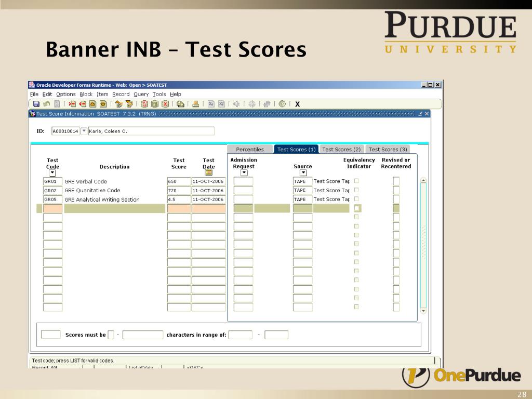Jump to Next Block via toolbar icon
532x399 pixels.
pos(129,104)
